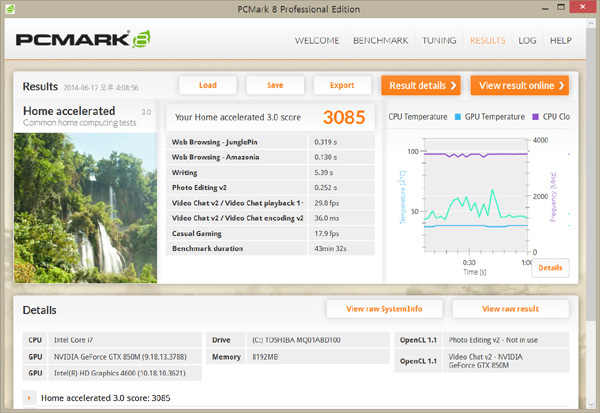Screen dimensions: 600x413
Task: Click Video Chat v2 - NVIDIA OpenCL entry
Action: (506, 361)
